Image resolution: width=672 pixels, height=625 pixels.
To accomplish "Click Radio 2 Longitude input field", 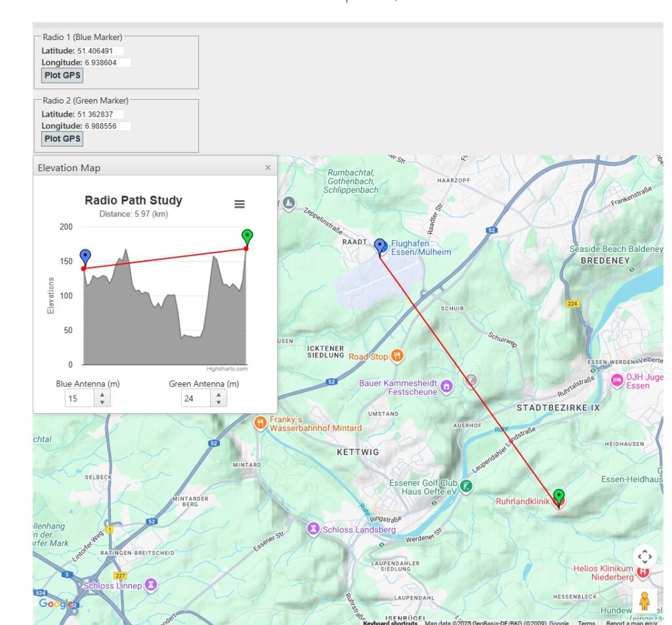I will coord(107,126).
